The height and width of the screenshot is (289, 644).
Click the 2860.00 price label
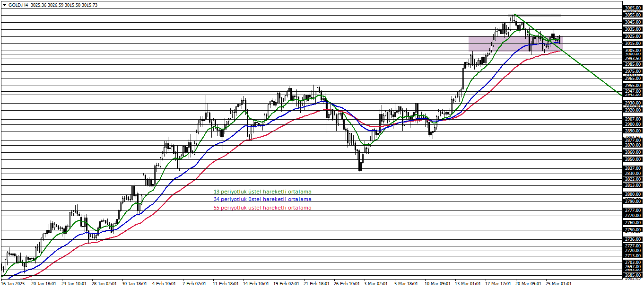tap(633, 152)
